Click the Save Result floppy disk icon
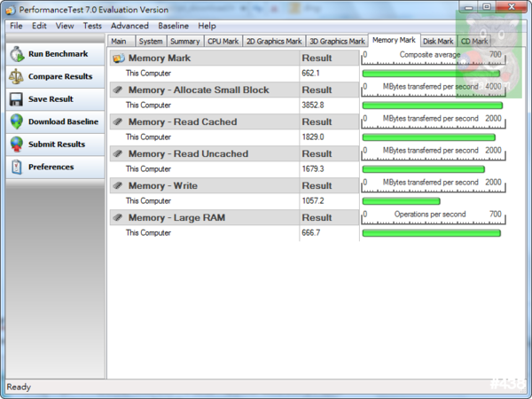532x399 pixels. [x=16, y=99]
